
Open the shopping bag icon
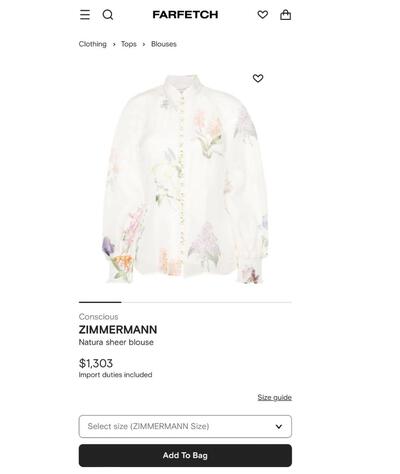[x=285, y=15]
